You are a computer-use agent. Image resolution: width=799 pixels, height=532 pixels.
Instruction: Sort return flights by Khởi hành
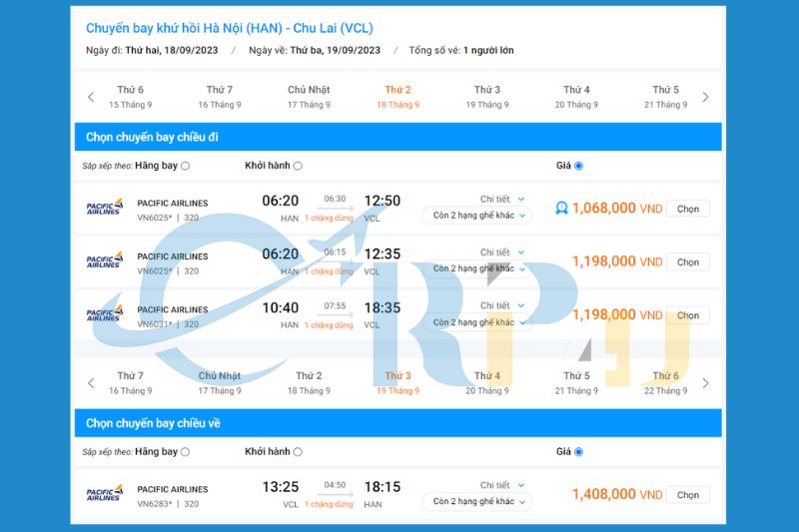(298, 452)
